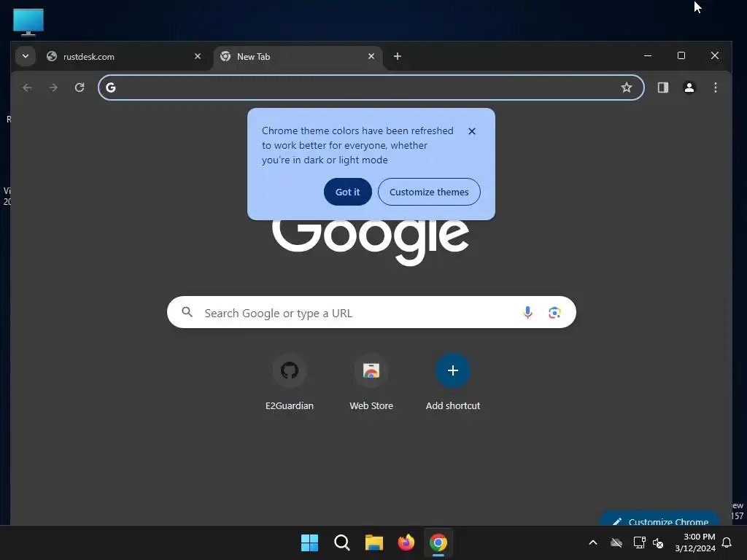Click the Add shortcut button

click(452, 383)
